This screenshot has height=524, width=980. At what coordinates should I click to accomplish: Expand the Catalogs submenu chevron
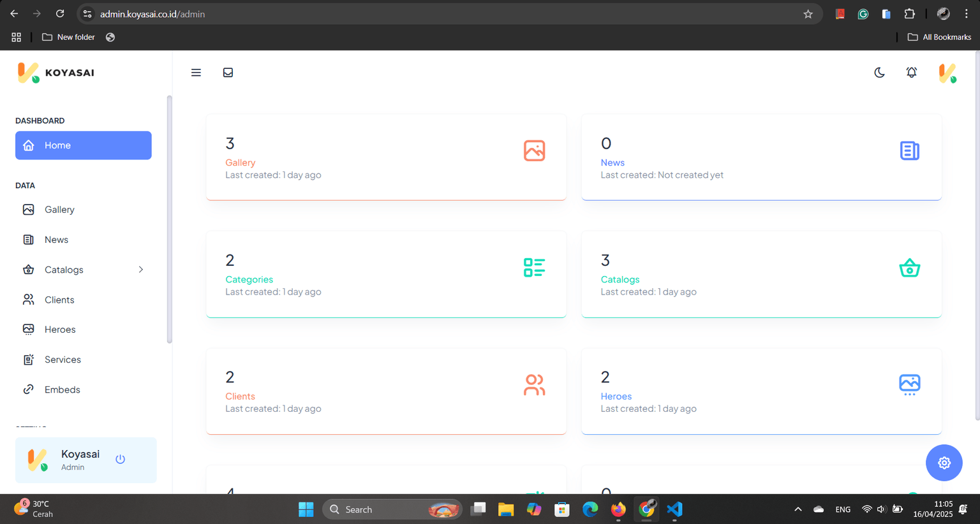(x=141, y=270)
